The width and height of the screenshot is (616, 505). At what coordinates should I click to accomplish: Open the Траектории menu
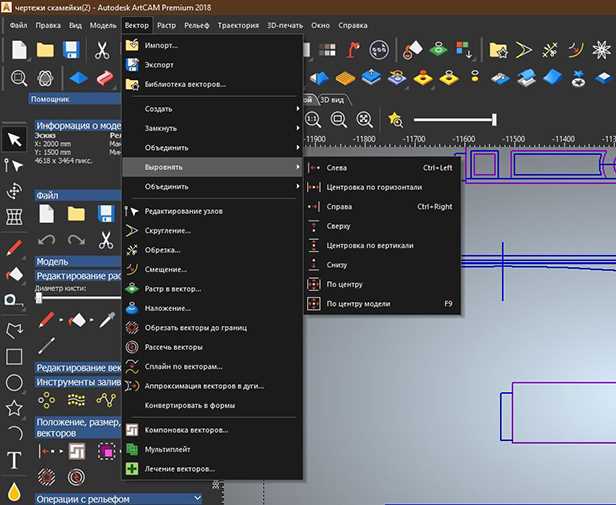coord(238,26)
